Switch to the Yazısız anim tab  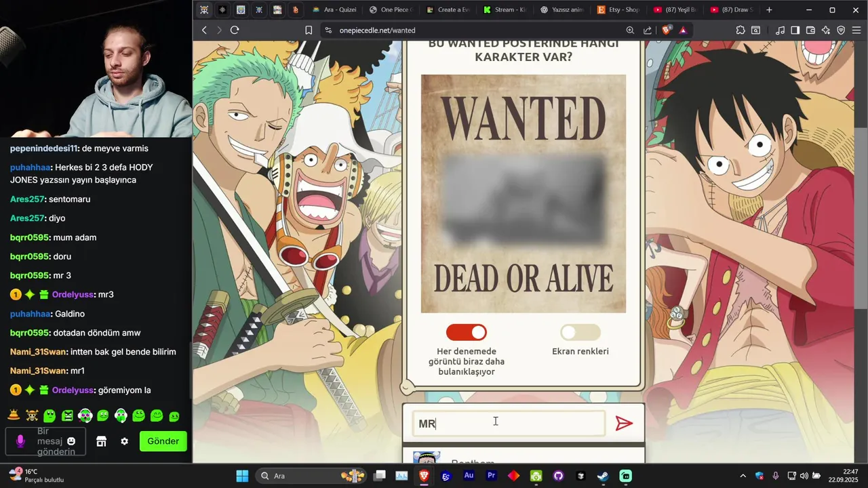(562, 9)
